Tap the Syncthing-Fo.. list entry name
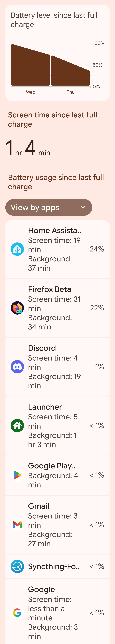The image size is (115, 644). pos(54,566)
